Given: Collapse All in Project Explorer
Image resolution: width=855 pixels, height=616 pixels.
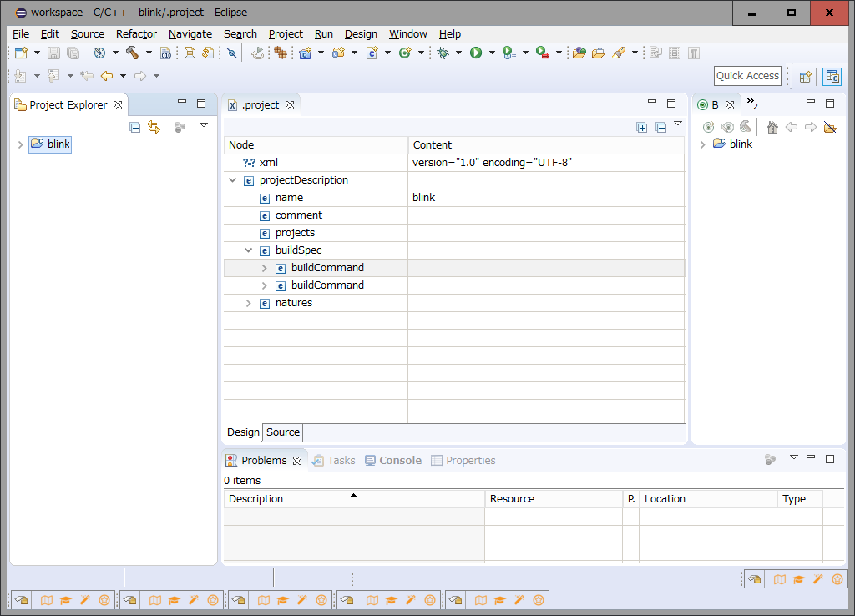Looking at the screenshot, I should coord(135,127).
